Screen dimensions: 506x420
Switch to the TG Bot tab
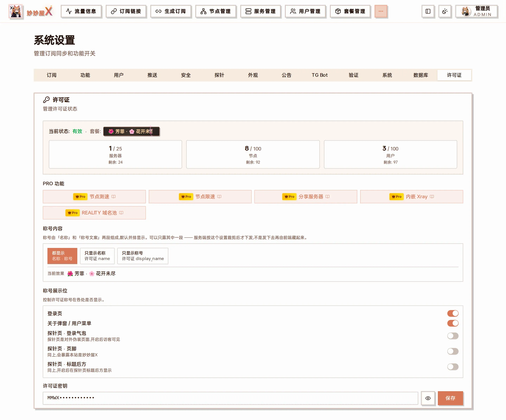coord(320,75)
